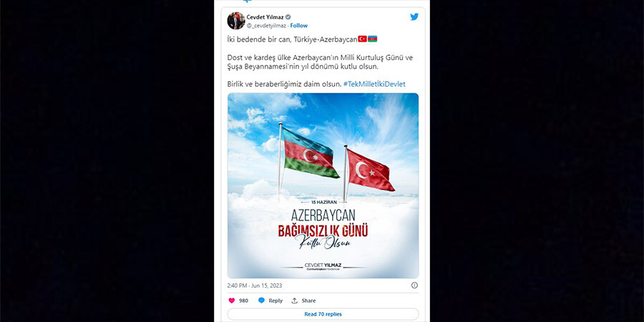Click the tweet text about Milli Kurtuluş Günü
644x322 pixels.
[320, 62]
